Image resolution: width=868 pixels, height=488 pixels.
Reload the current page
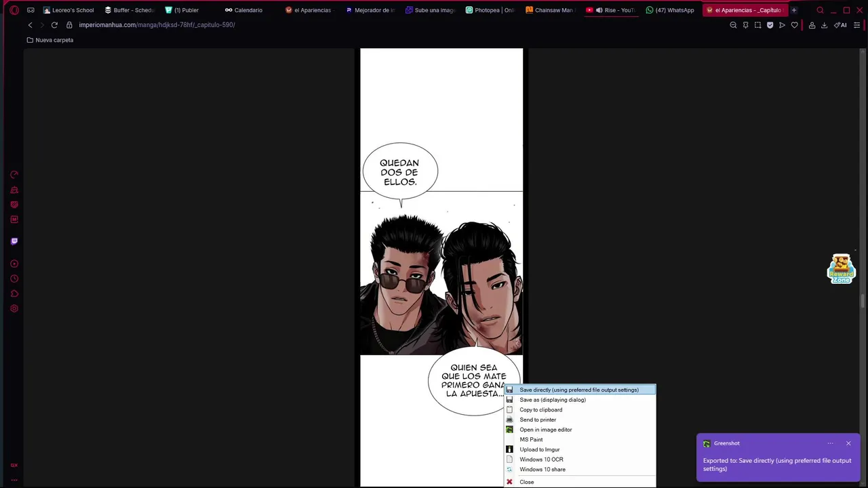click(x=54, y=25)
